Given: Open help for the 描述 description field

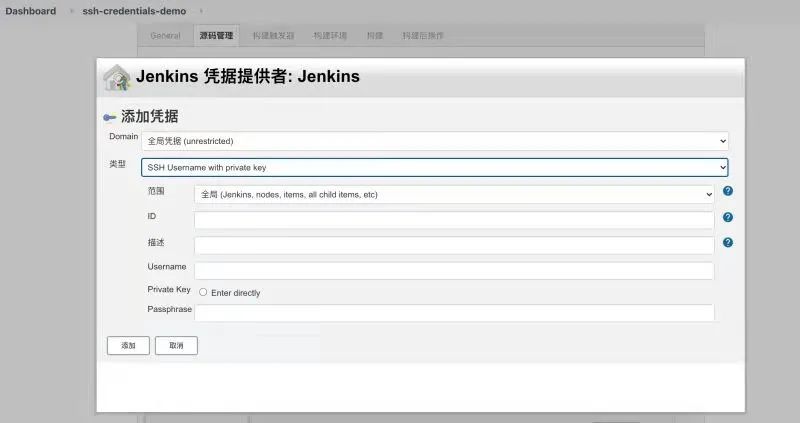Looking at the screenshot, I should pyautogui.click(x=728, y=242).
